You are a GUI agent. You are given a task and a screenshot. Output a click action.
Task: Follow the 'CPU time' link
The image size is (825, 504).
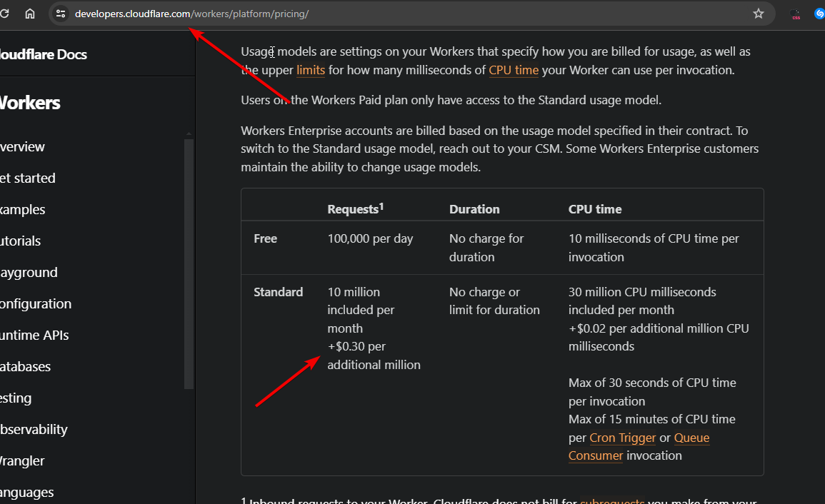[514, 70]
